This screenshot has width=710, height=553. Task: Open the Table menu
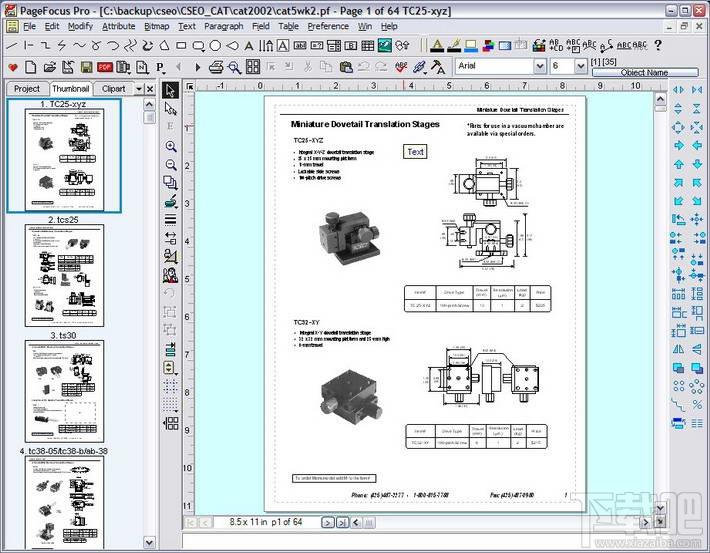288,26
